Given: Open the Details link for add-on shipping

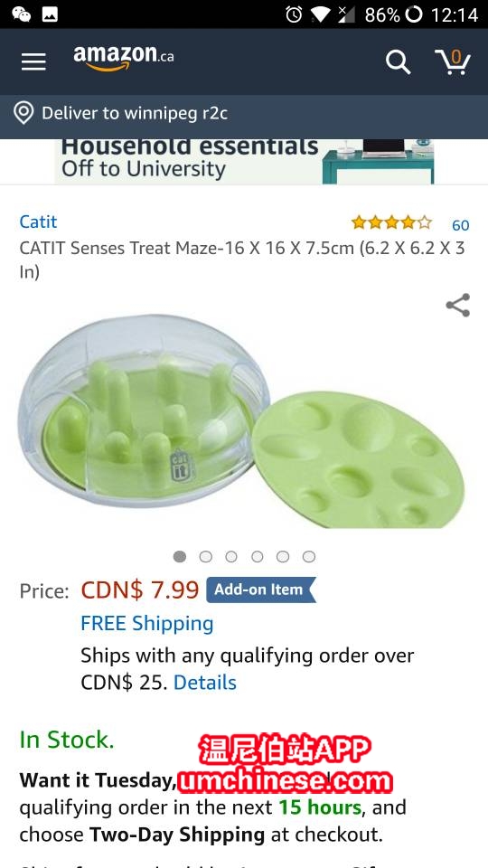Looking at the screenshot, I should (x=205, y=683).
